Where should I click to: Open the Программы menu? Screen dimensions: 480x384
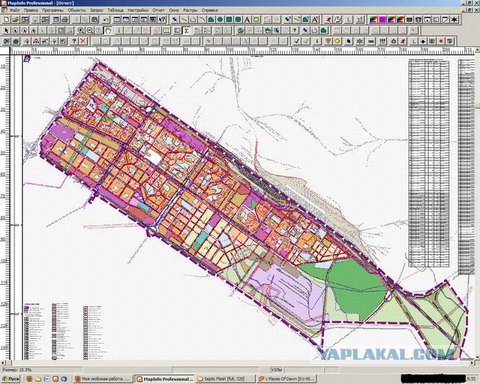(x=53, y=10)
